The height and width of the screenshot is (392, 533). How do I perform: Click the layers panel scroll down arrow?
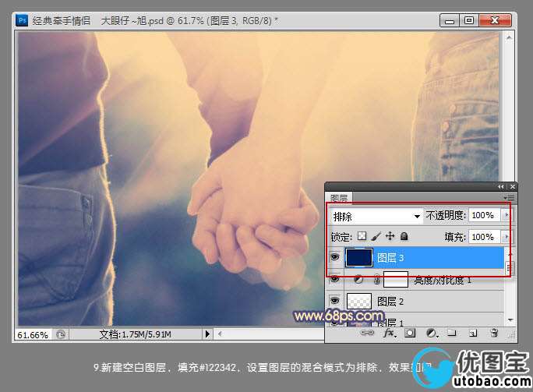(x=510, y=320)
